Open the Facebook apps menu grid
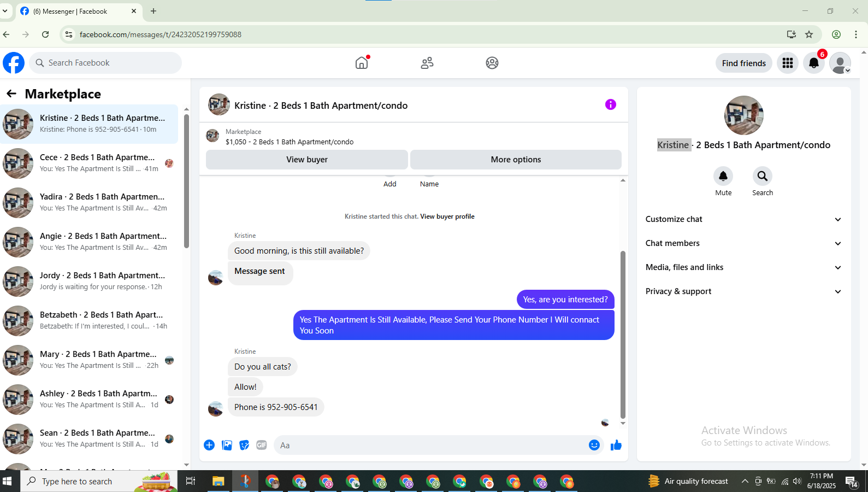 (x=788, y=63)
